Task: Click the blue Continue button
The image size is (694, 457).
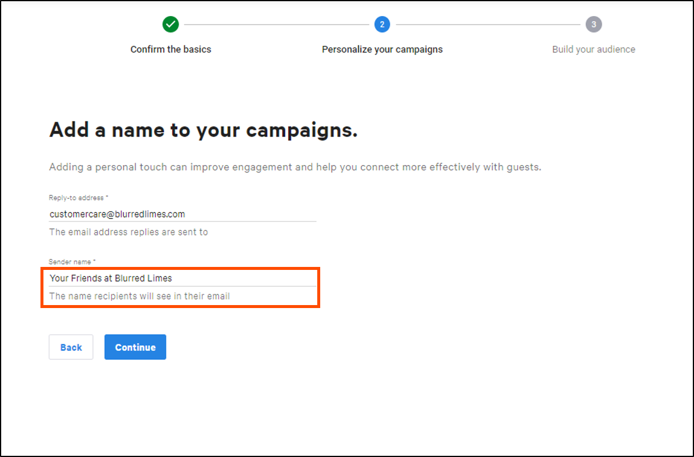Action: tap(135, 347)
